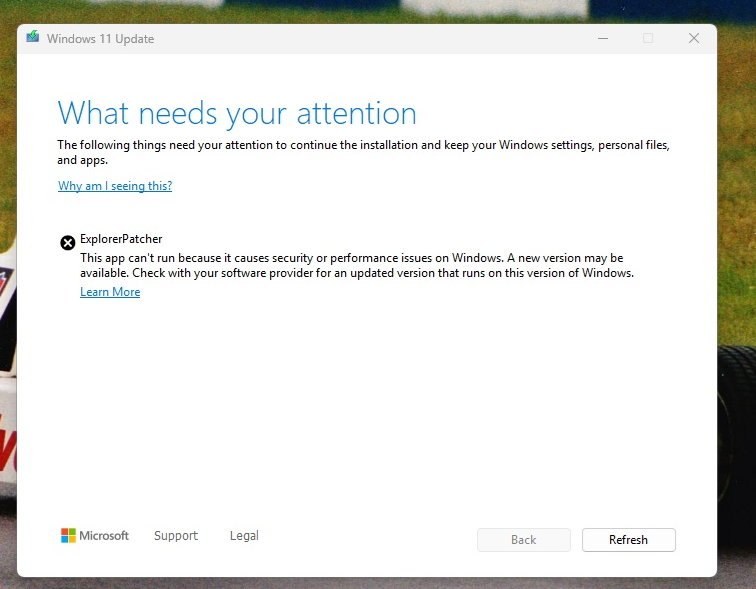Click the Windows 11 Update title bar icon
Screen dimensions: 756x589
pos(33,37)
